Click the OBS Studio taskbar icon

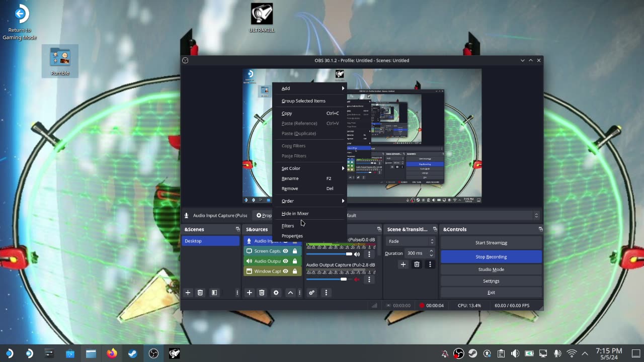[x=153, y=353]
